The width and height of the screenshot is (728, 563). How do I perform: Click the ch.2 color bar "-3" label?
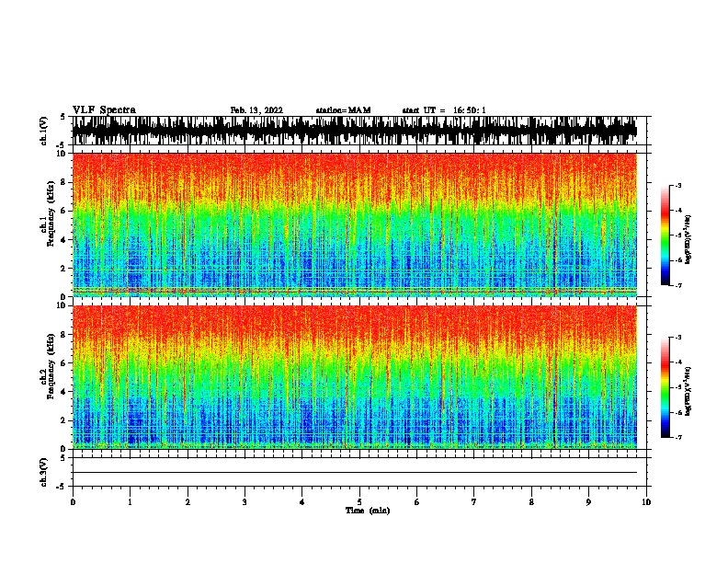pyautogui.click(x=677, y=338)
